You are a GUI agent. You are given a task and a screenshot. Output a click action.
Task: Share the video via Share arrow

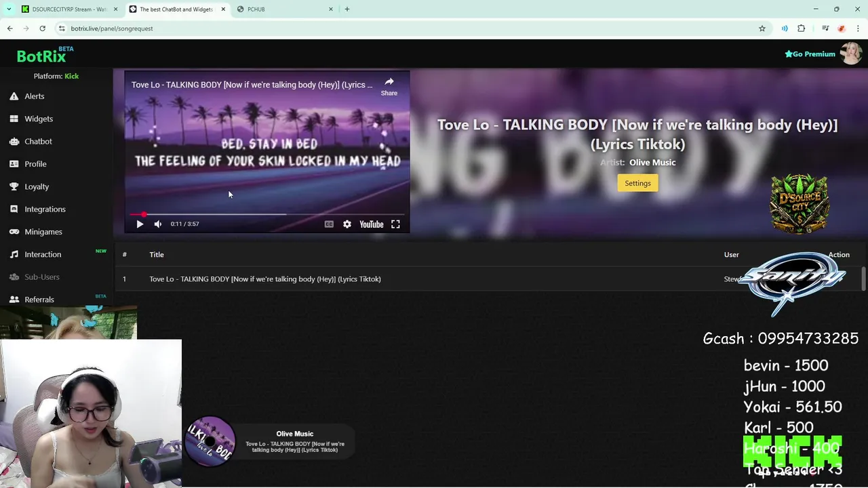click(x=389, y=86)
